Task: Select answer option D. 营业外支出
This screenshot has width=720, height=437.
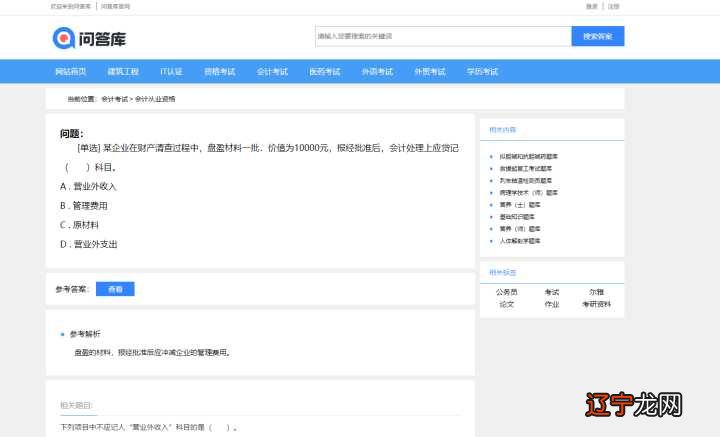Action: click(x=89, y=244)
